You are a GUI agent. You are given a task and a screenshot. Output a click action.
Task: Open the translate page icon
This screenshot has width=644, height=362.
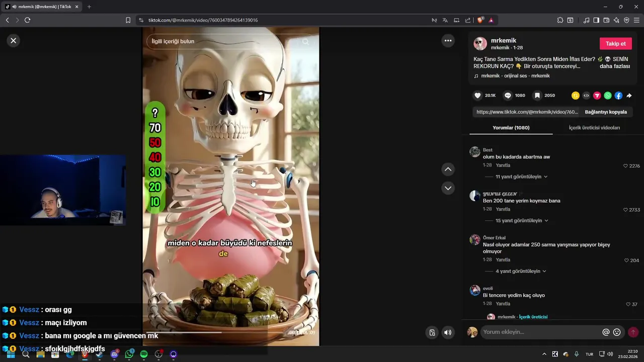(x=445, y=20)
